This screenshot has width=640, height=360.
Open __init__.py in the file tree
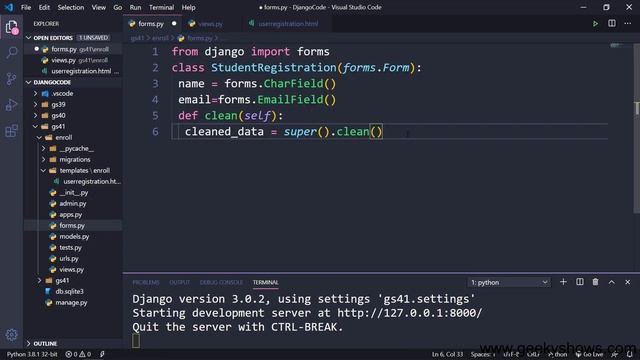click(73, 192)
